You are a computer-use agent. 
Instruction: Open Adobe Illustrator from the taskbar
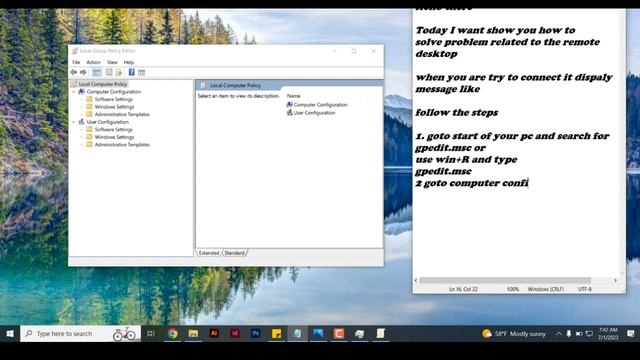tap(214, 333)
